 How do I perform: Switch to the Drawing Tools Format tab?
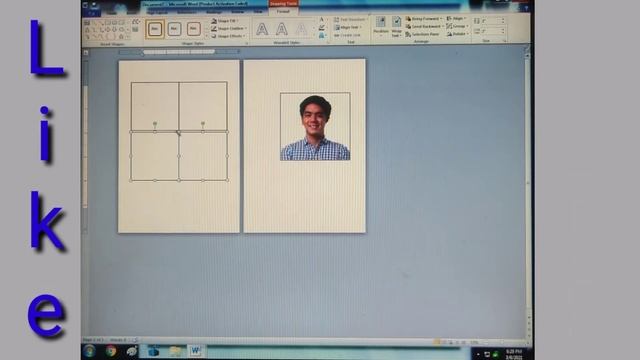click(x=283, y=11)
